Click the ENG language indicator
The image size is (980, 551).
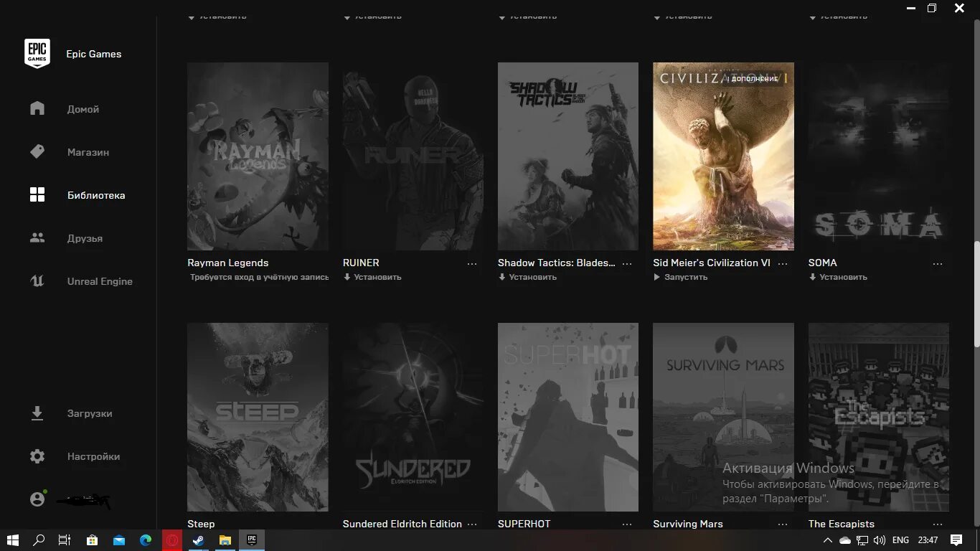tap(900, 540)
